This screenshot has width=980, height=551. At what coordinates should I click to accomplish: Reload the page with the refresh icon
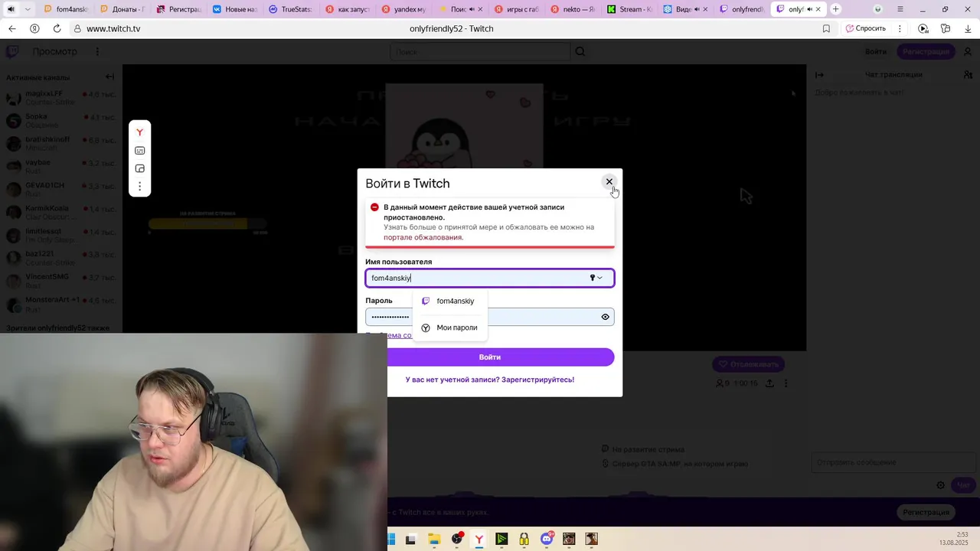click(x=57, y=28)
